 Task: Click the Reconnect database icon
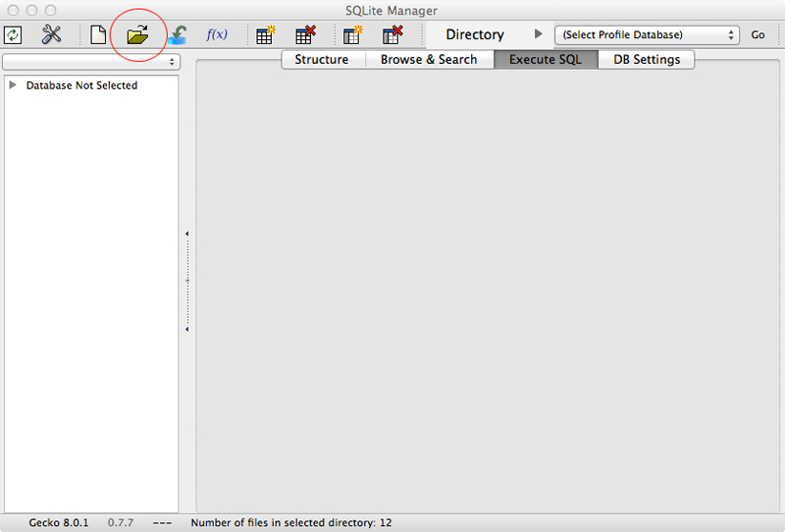178,35
